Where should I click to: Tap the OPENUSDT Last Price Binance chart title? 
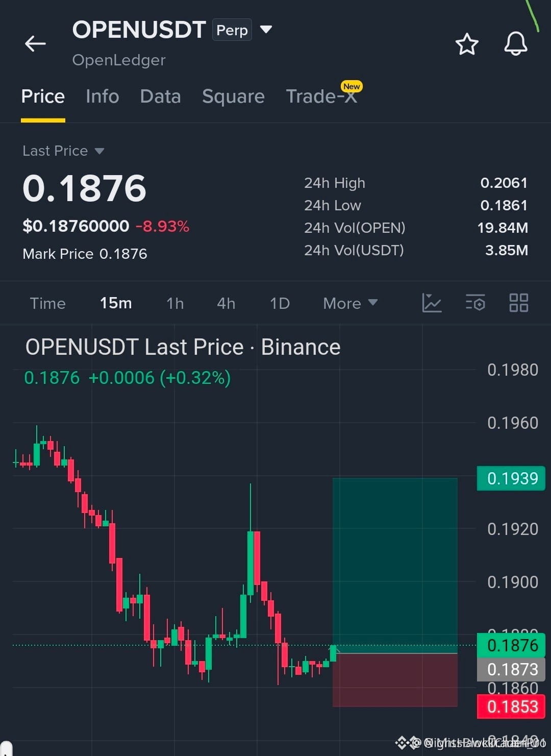tap(183, 347)
